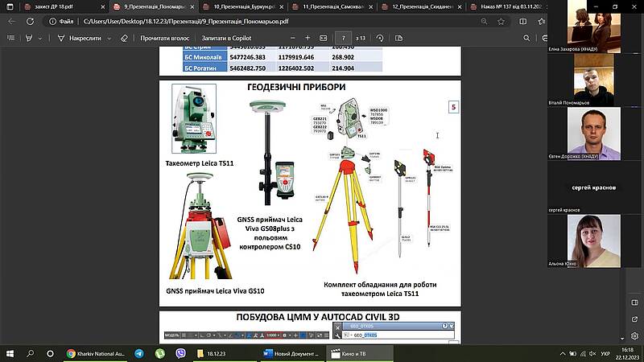Viewport: 644px width, 362px height.
Task: Expand the highlighter options dropdown
Action: [40, 39]
